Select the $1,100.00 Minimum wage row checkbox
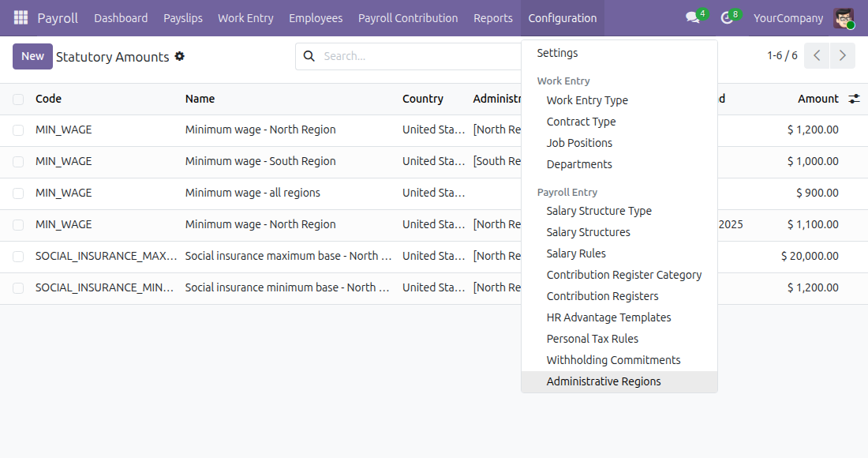 [18, 225]
